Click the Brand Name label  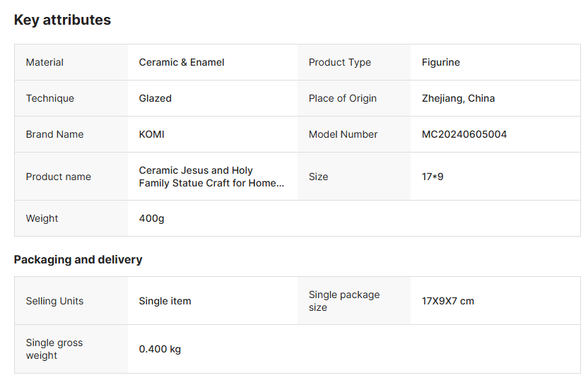(x=54, y=134)
